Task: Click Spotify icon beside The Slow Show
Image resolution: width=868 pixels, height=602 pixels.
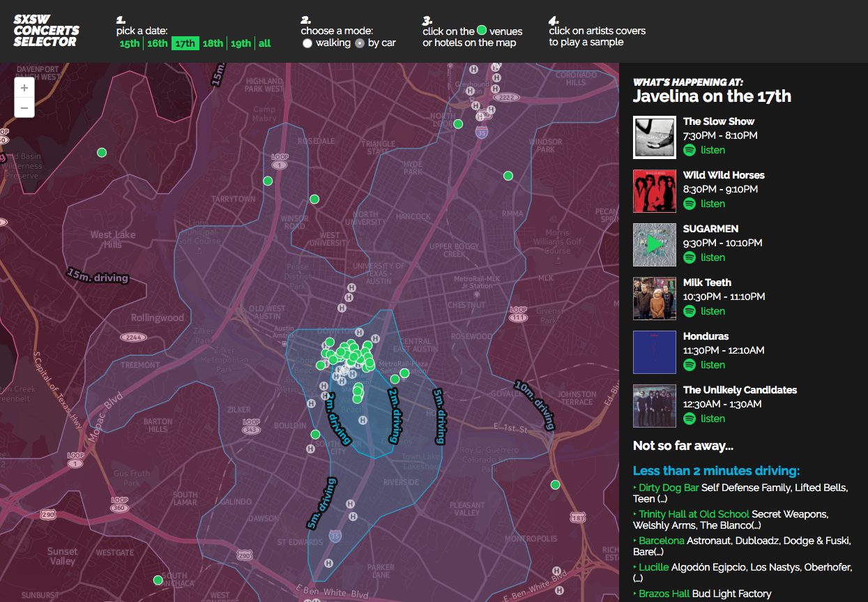Action: (x=690, y=150)
